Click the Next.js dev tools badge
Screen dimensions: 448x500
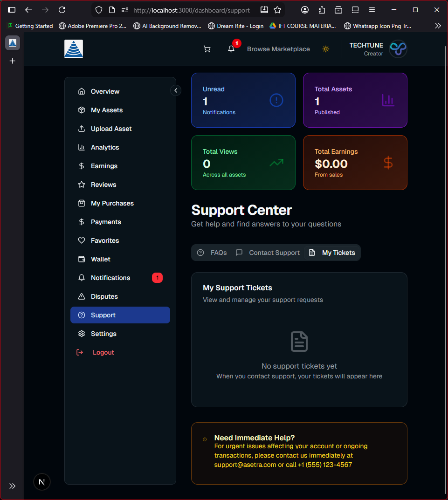tap(42, 482)
